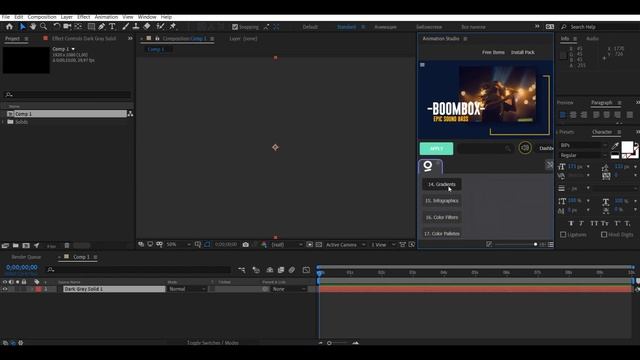Hide Dark Gray Solid 1 layer
Viewport: 640px width, 360px height.
pos(5,289)
